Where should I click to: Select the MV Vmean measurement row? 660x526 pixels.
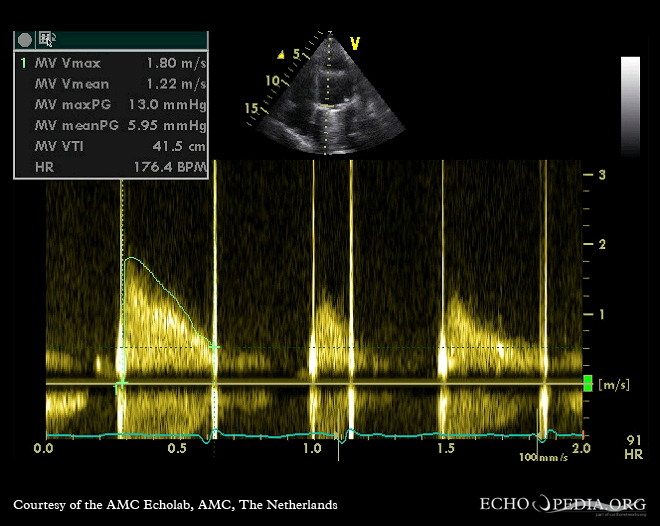point(110,84)
